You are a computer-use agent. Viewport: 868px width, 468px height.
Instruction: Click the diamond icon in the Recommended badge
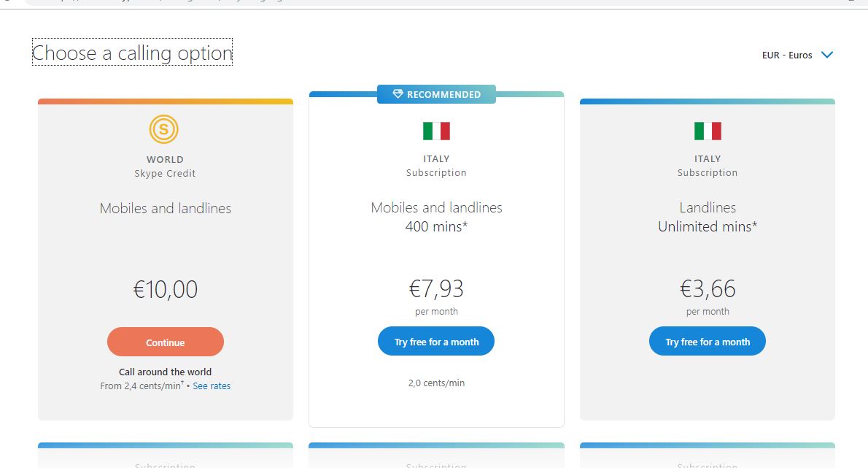398,94
